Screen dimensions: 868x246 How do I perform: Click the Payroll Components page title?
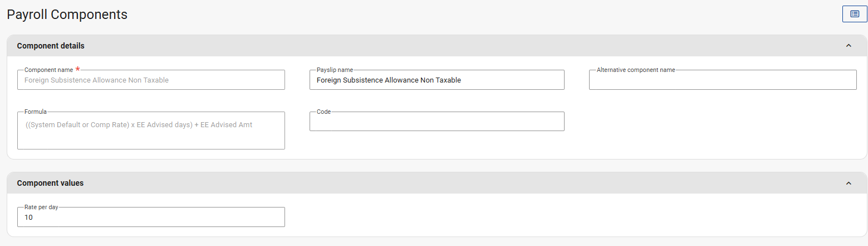click(x=67, y=15)
